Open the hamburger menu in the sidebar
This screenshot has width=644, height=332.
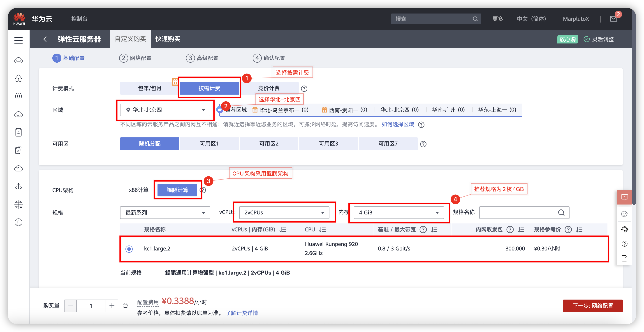pyautogui.click(x=19, y=41)
